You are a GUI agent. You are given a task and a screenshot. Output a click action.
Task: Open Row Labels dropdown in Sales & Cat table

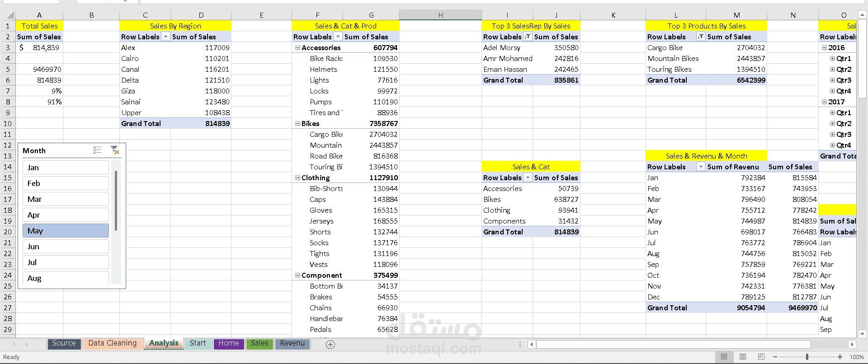click(528, 177)
